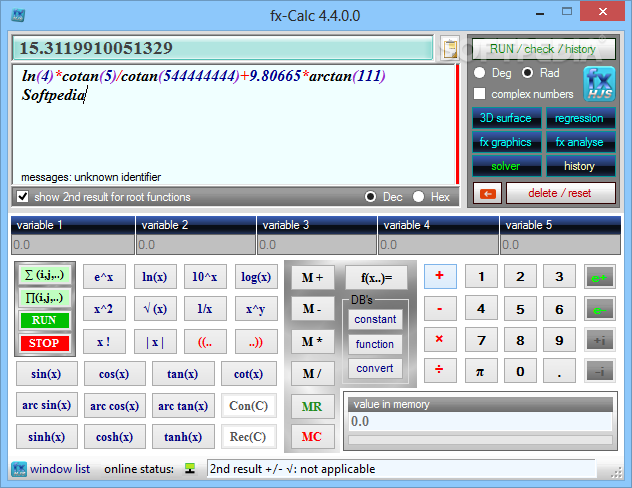Screen dimensions: 632x488
Task: Click the variable 3 value field
Action: coord(317,245)
